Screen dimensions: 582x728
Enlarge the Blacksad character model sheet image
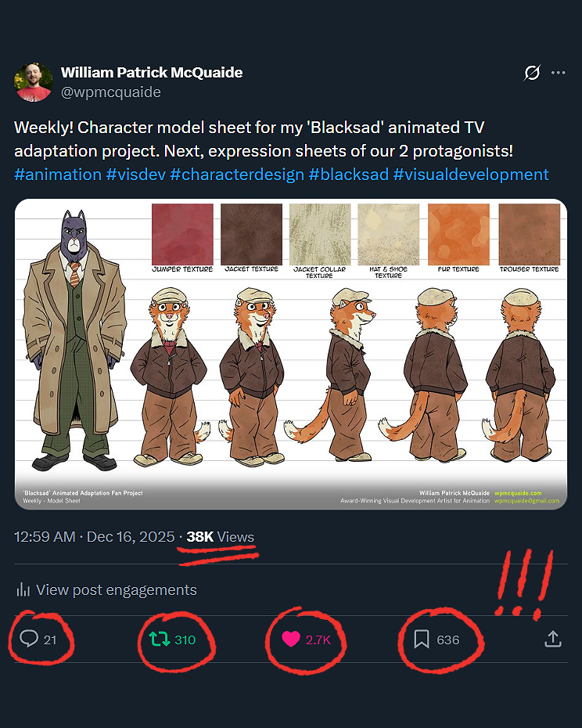pyautogui.click(x=290, y=354)
